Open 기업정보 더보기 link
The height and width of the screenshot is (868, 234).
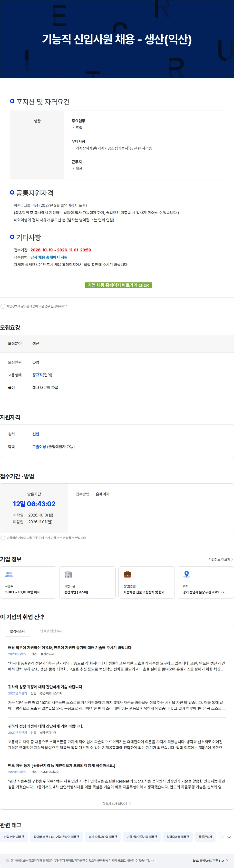(221, 559)
